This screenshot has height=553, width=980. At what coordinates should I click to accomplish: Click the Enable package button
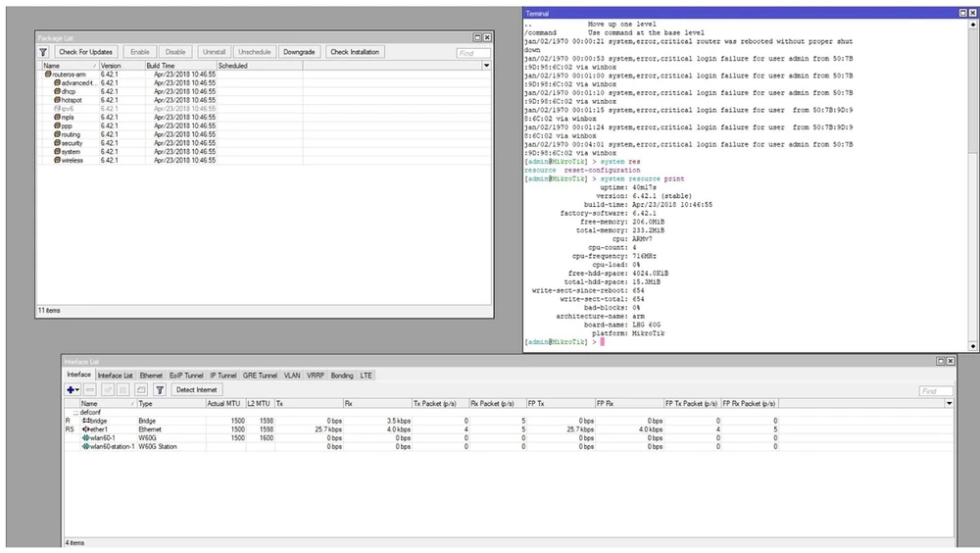[x=139, y=52]
